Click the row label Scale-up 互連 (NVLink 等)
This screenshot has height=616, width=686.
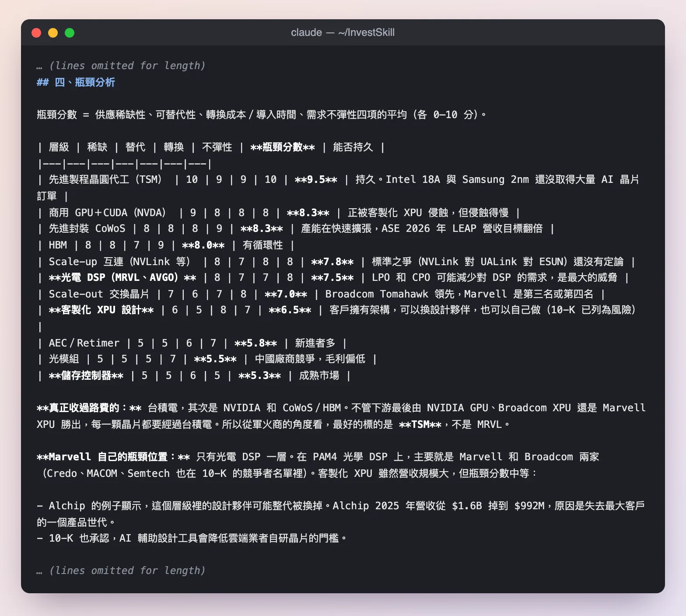tap(121, 262)
